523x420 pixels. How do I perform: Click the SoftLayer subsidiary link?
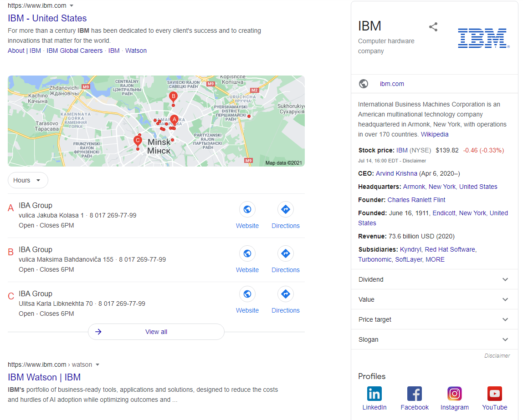409,259
